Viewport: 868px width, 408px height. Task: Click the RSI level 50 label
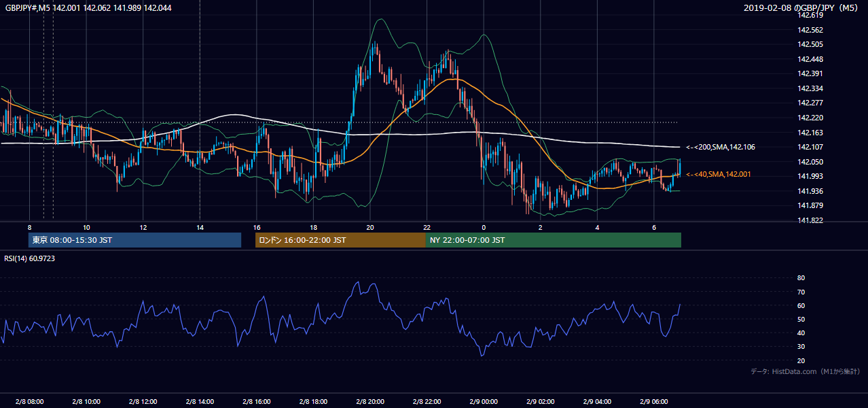tap(801, 319)
